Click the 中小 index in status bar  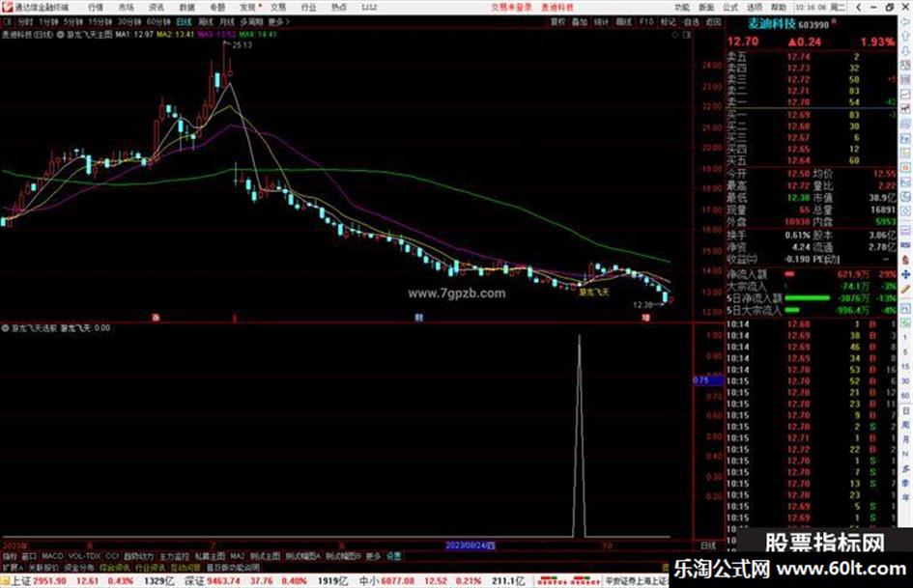point(368,581)
